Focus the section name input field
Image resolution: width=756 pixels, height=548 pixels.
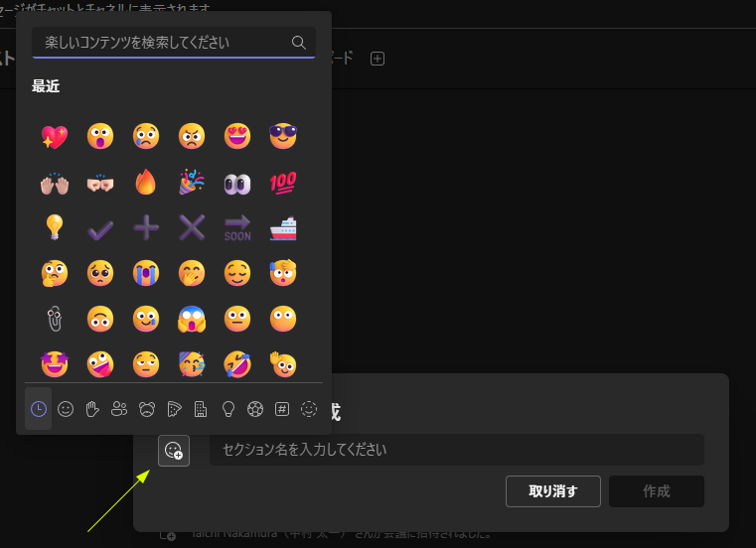456,450
